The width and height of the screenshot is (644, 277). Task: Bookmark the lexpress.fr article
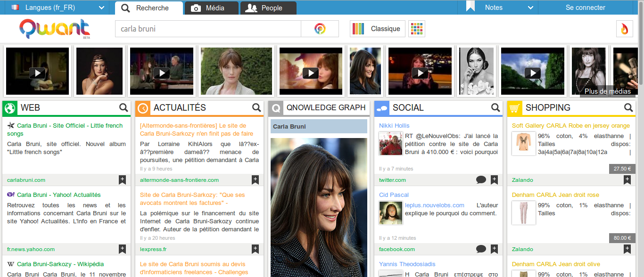(x=255, y=249)
